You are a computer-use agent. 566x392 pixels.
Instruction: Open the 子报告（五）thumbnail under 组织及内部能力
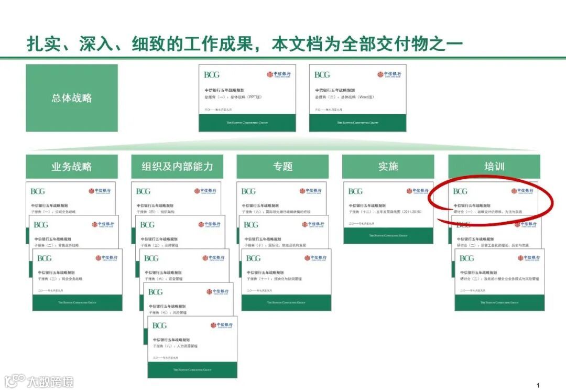180,231
